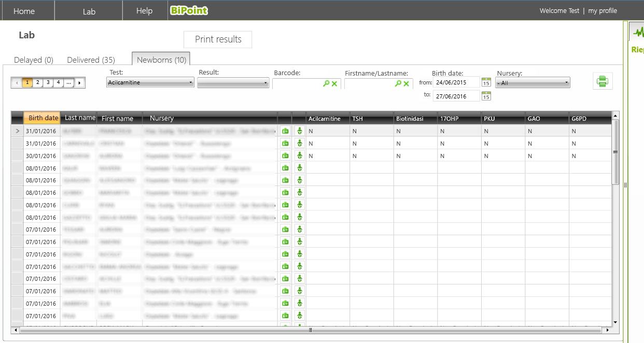The height and width of the screenshot is (343, 644).
Task: Open the calendar for the 'from' birth date
Action: click(486, 82)
